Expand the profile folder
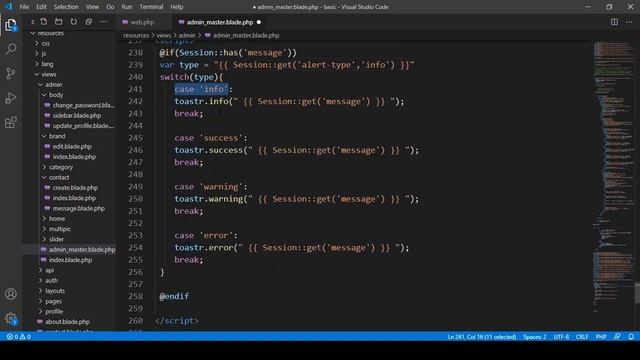 tap(54, 311)
